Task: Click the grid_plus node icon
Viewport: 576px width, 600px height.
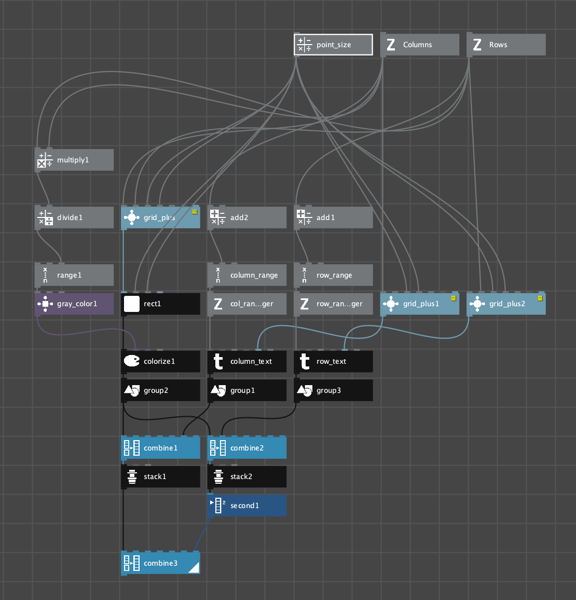Action: pyautogui.click(x=132, y=217)
